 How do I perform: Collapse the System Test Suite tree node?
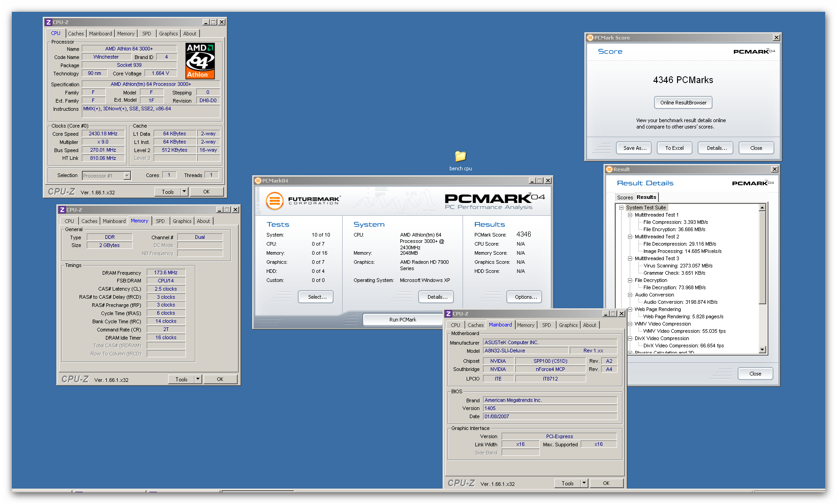[x=621, y=208]
